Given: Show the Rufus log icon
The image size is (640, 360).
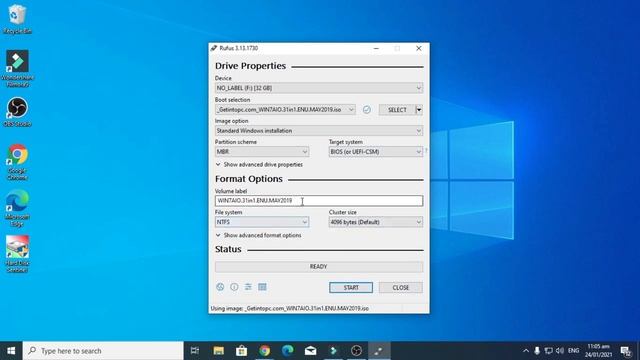Looking at the screenshot, I should click(x=262, y=287).
